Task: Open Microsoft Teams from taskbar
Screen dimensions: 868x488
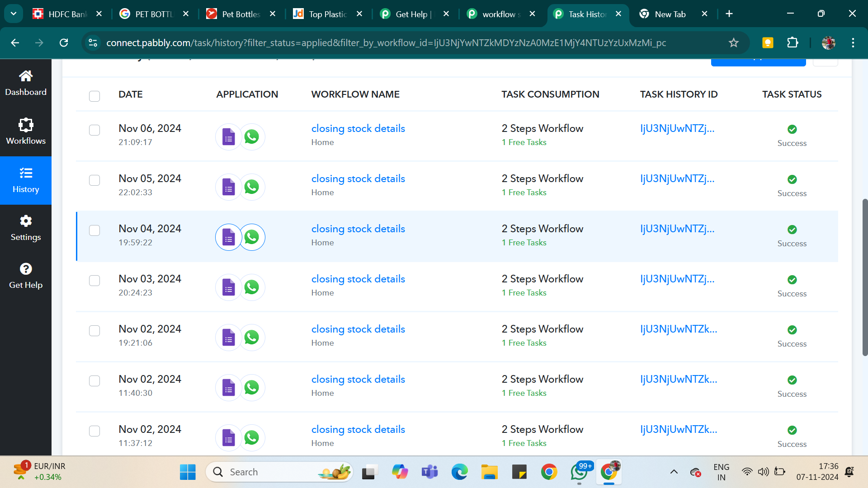Action: click(429, 472)
